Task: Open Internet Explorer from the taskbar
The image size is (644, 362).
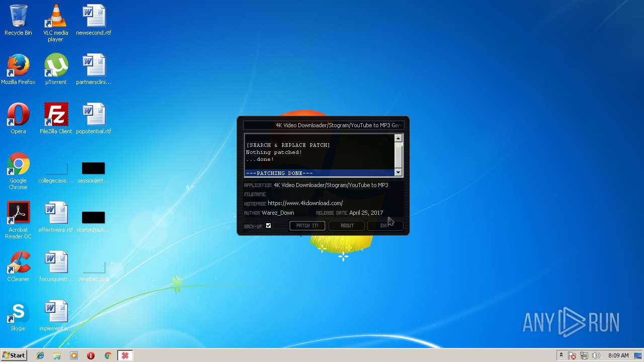Action: pyautogui.click(x=40, y=355)
